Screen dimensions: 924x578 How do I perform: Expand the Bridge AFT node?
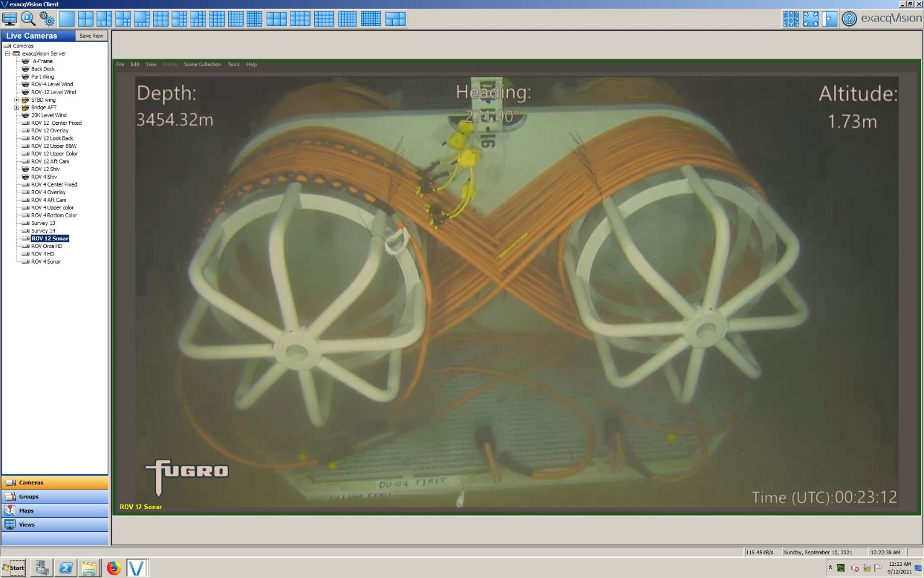[x=17, y=108]
